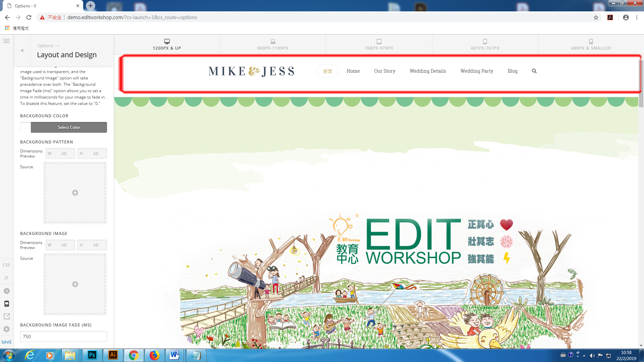Click the Select Color button
644x362 pixels.
tap(69, 127)
